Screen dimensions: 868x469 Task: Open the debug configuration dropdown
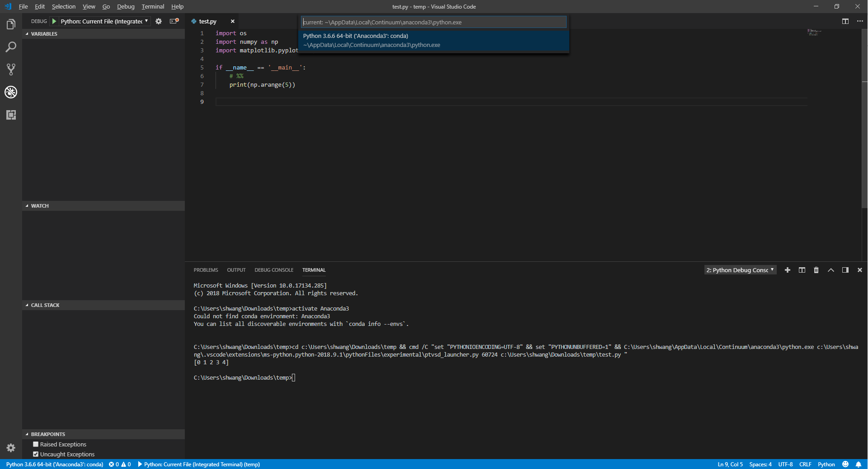(105, 21)
